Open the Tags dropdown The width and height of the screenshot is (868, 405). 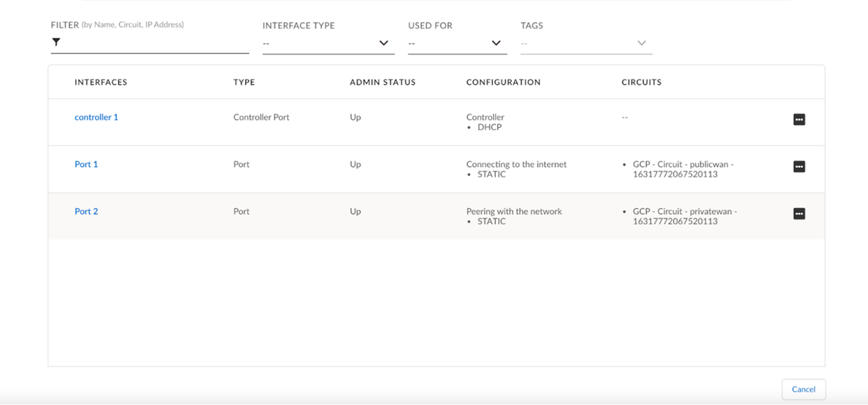(x=585, y=43)
